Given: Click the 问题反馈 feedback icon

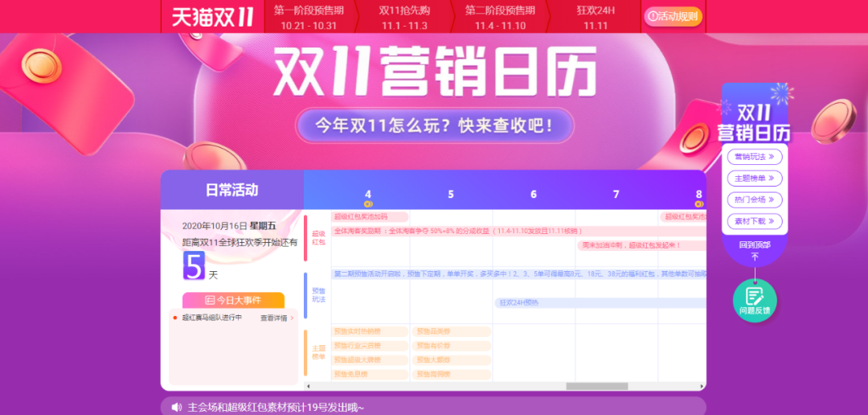Looking at the screenshot, I should point(755,301).
